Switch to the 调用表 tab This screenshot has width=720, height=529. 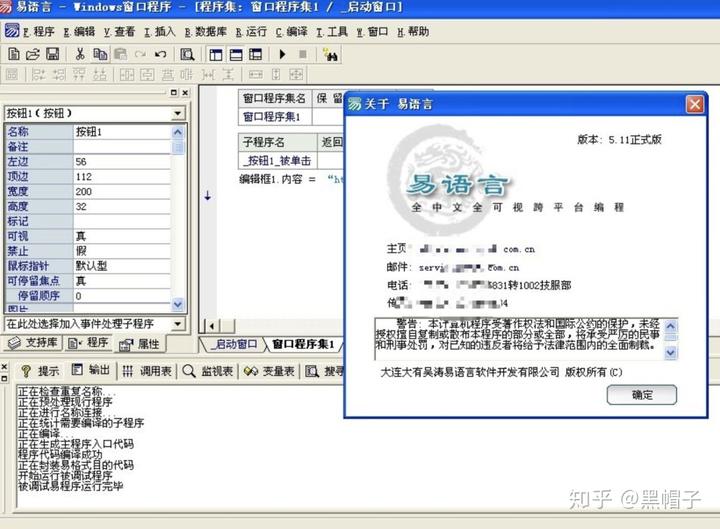point(147,371)
